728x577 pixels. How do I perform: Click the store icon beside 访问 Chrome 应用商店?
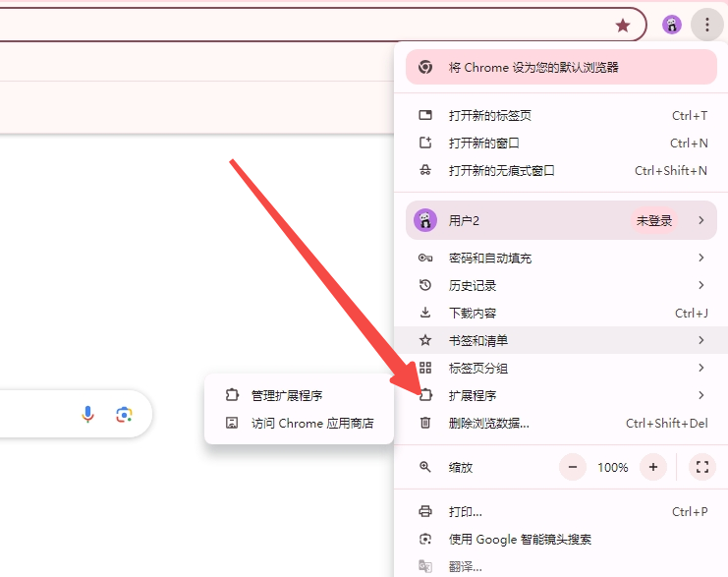(x=232, y=423)
